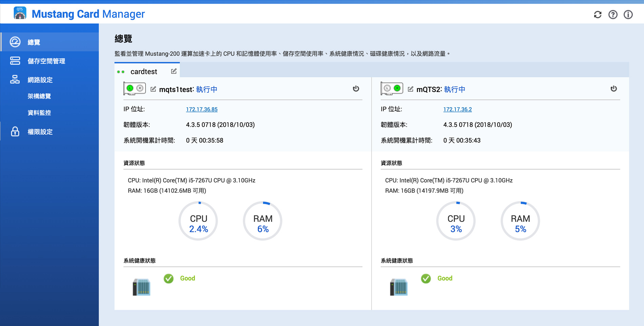Click the power icon for mqts1test

(356, 89)
